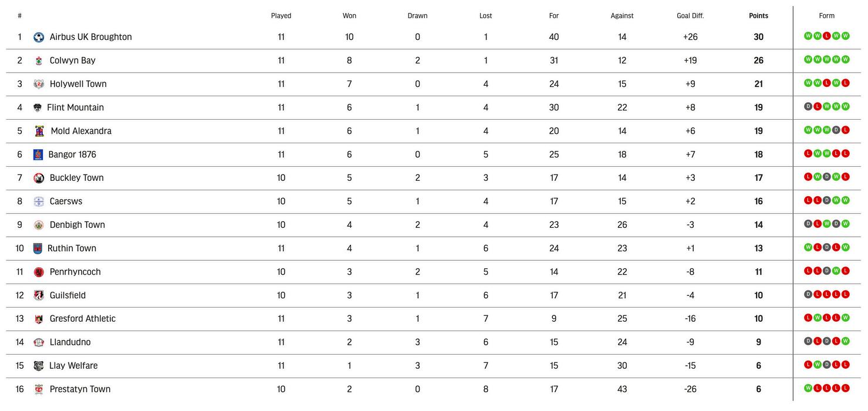Click the Llay Welfare club crest
Image resolution: width=868 pixels, height=411 pixels.
click(x=38, y=366)
